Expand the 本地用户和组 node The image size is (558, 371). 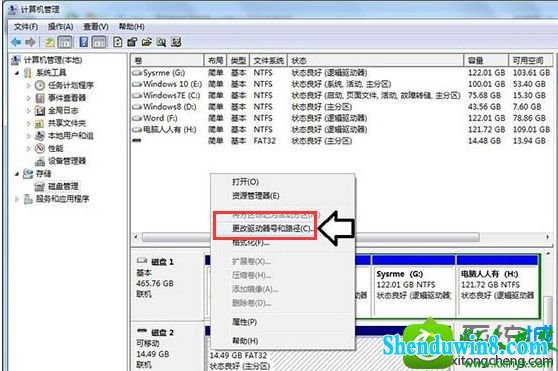pos(29,136)
